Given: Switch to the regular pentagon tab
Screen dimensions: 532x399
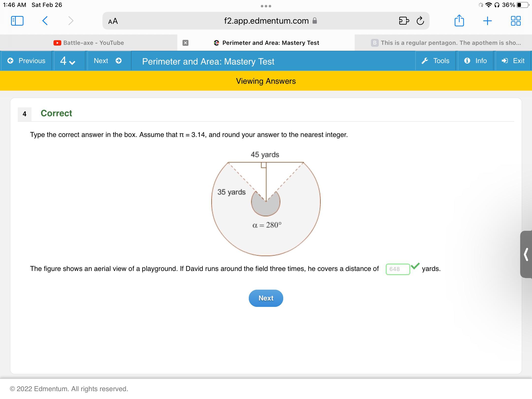Looking at the screenshot, I should click(446, 43).
